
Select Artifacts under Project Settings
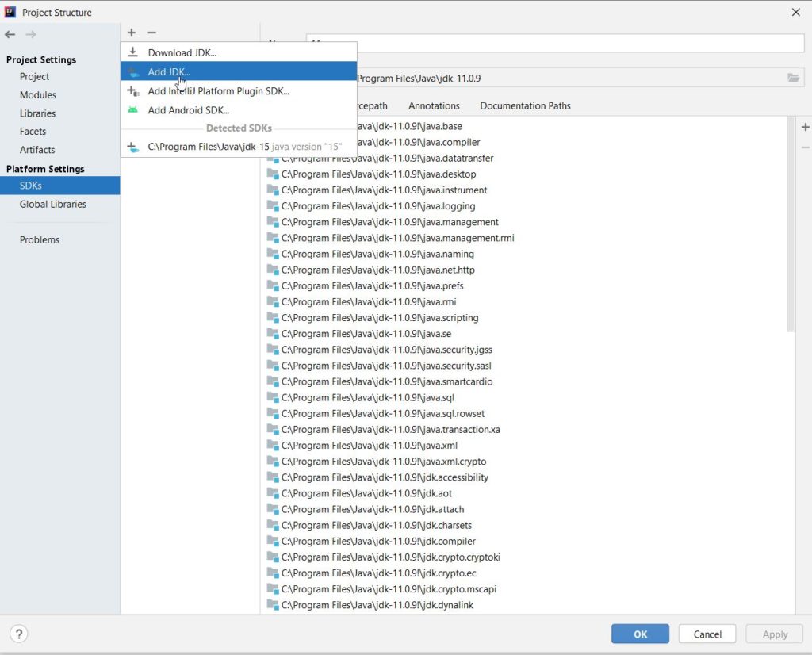[36, 150]
